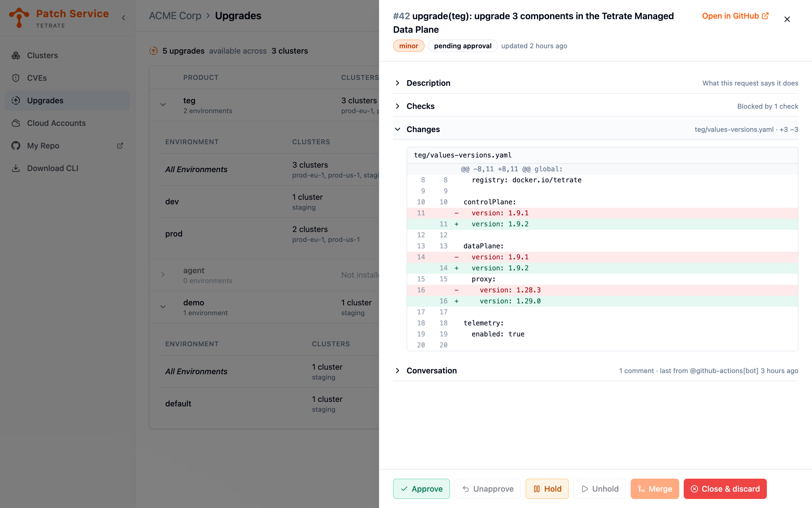The image size is (812, 508).
Task: Click the 'telemetry:' diff line
Action: pos(602,323)
